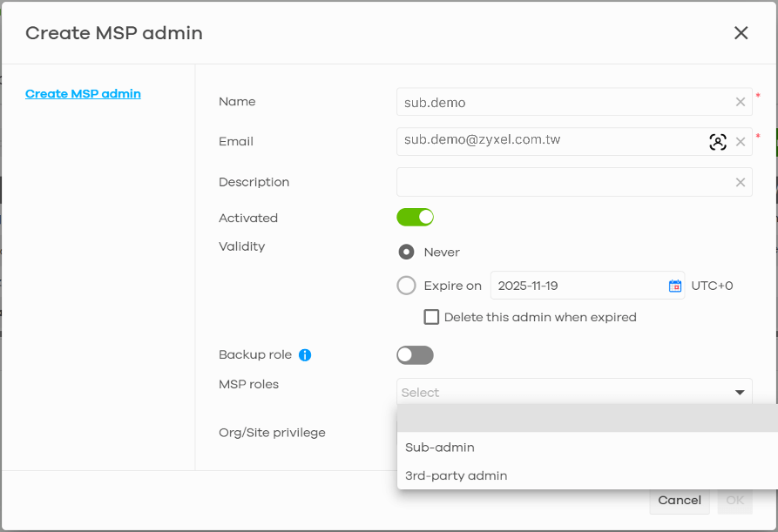
Task: Clear the Name field using its X icon
Action: (x=740, y=101)
